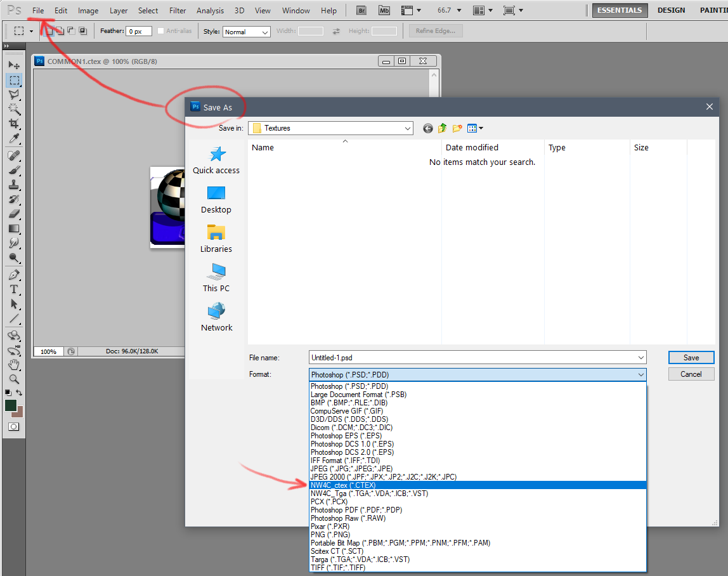This screenshot has height=576, width=728.
Task: Select the Eraser tool
Action: tap(14, 214)
